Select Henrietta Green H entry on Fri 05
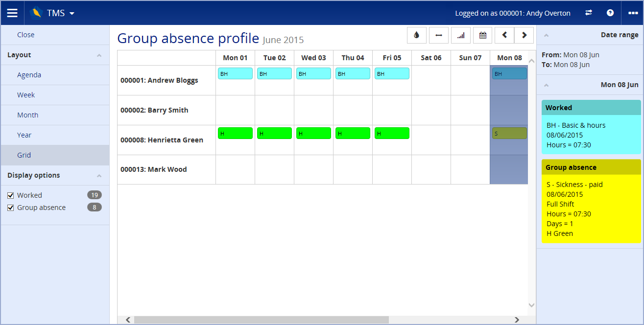This screenshot has height=325, width=644. point(392,133)
